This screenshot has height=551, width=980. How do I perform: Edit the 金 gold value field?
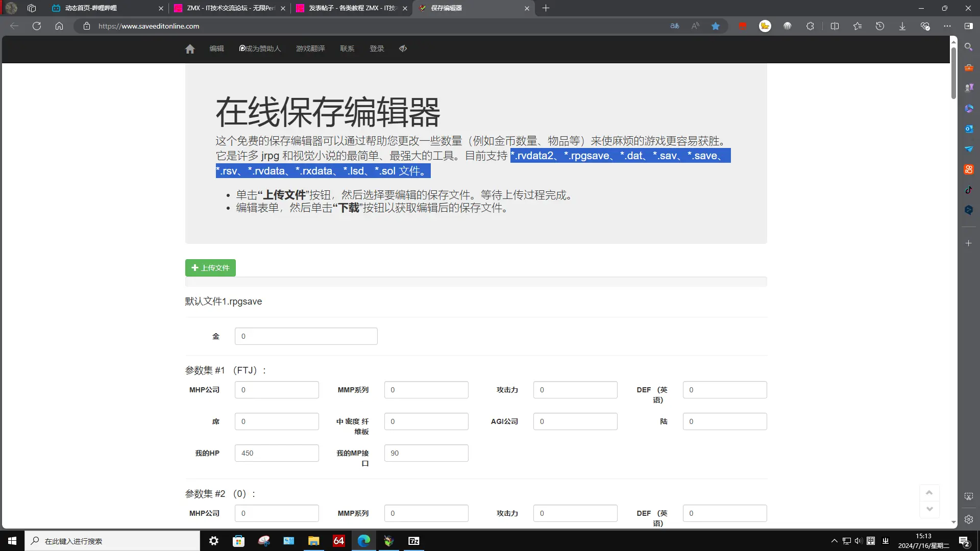(x=306, y=336)
